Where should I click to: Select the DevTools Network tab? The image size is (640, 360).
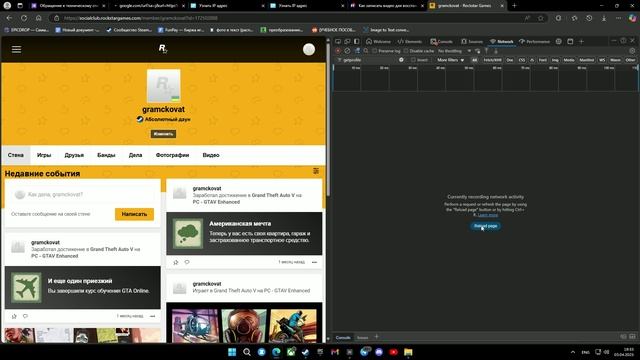[x=502, y=41]
